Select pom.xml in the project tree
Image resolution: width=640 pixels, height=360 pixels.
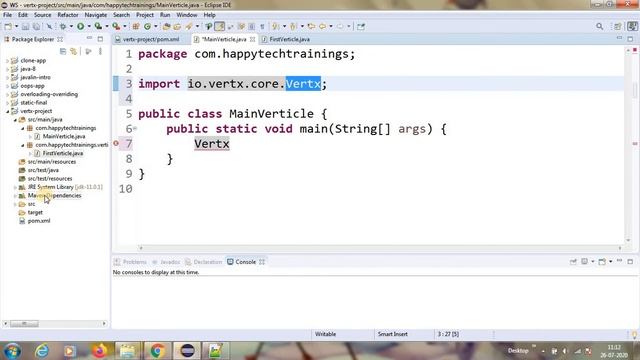[x=39, y=221]
